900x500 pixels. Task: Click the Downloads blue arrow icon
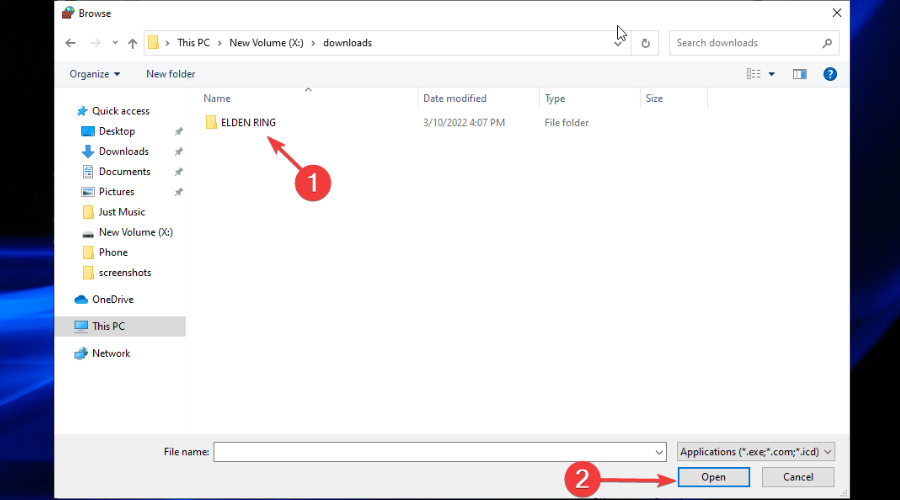point(88,152)
